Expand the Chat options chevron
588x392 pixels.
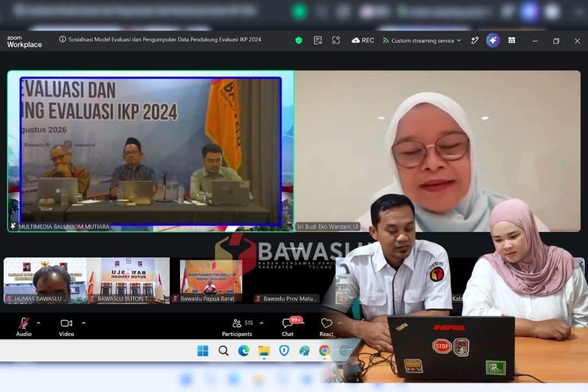(303, 323)
